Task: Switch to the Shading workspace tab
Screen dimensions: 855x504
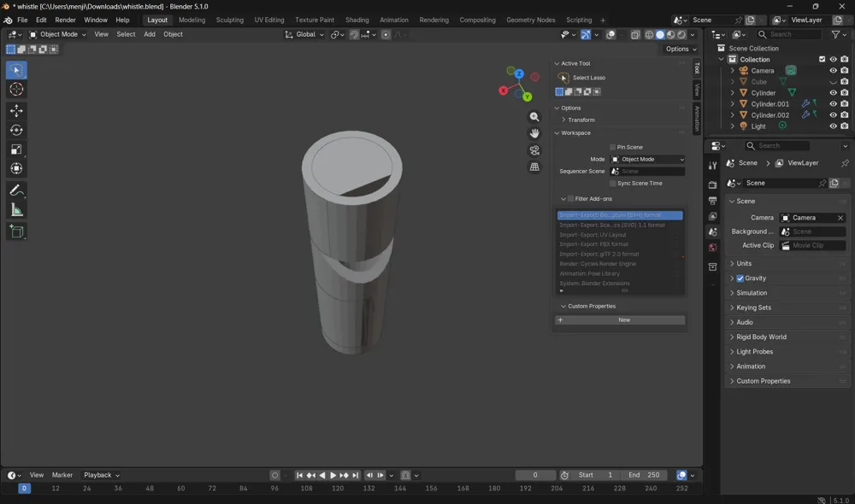Action: pyautogui.click(x=357, y=21)
